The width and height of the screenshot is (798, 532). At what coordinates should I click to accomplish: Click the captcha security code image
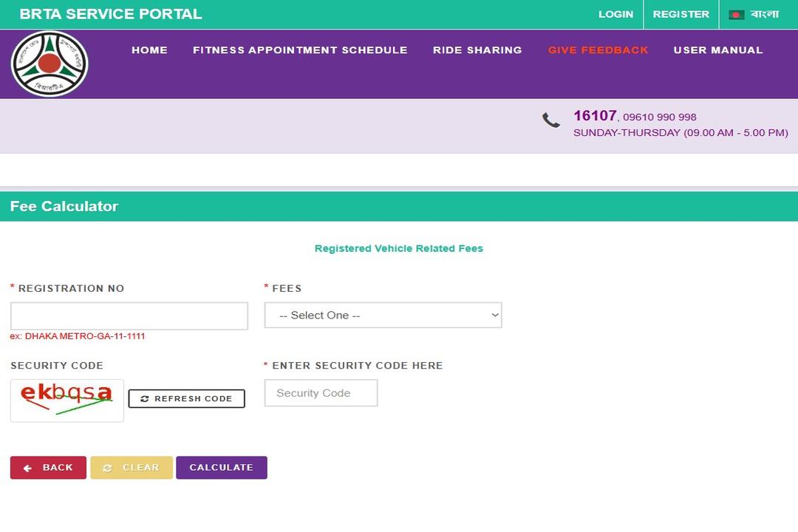tap(66, 400)
